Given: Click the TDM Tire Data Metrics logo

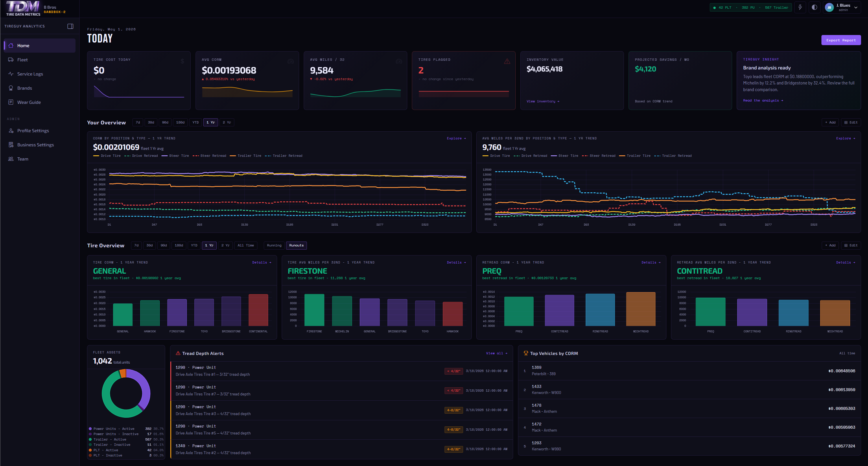Looking at the screenshot, I should (23, 8).
